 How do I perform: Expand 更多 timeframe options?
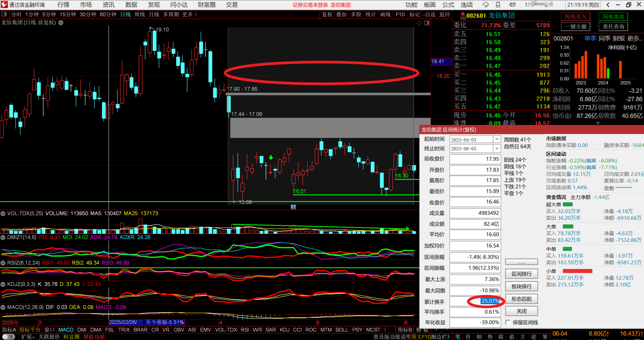click(x=190, y=14)
